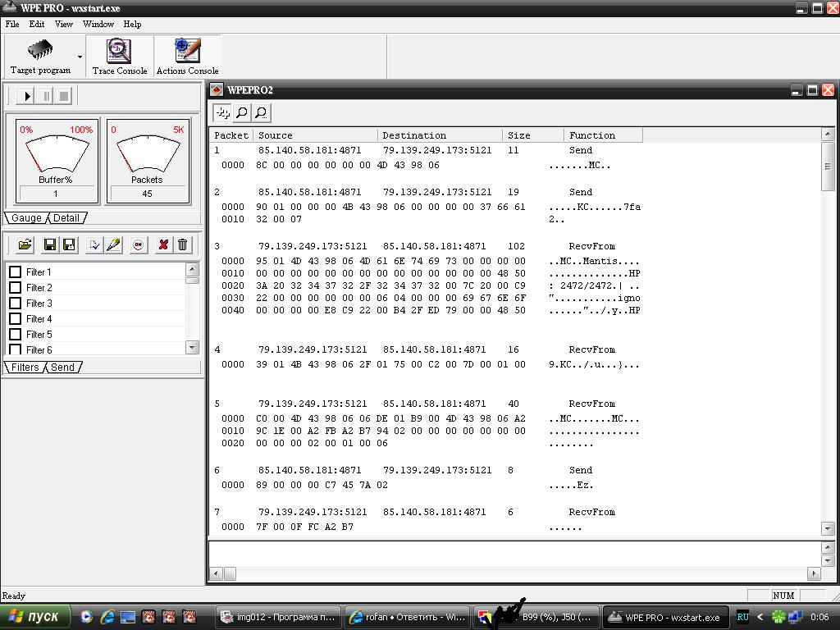Sort by the Function column header
This screenshot has height=630, width=840.
click(603, 135)
